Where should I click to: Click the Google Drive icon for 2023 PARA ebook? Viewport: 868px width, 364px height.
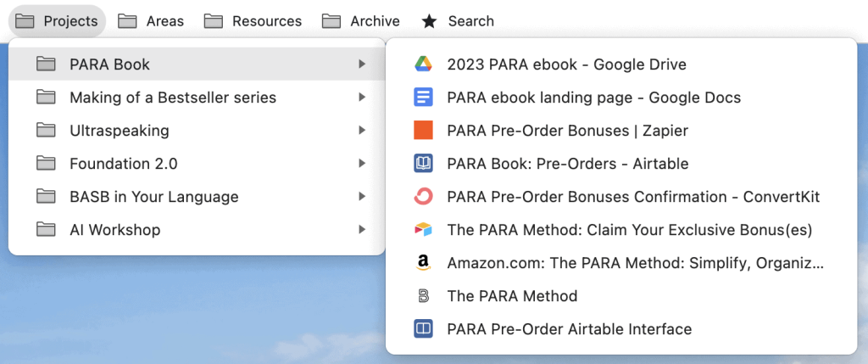coord(423,64)
